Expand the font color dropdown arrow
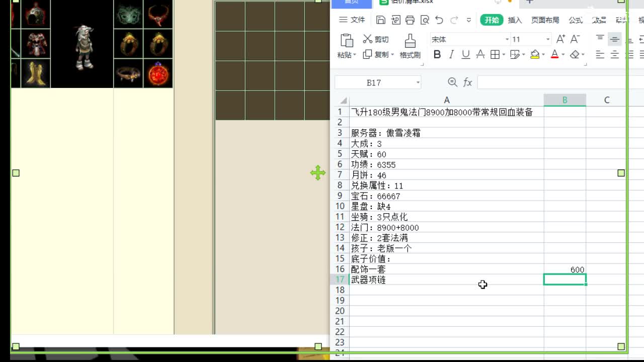Viewport: 644px width, 362px height. pyautogui.click(x=563, y=54)
